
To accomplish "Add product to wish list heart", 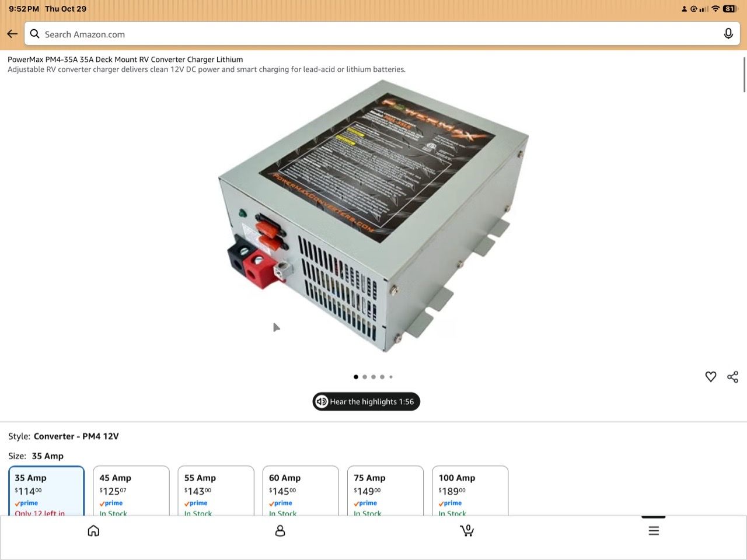I will (710, 377).
